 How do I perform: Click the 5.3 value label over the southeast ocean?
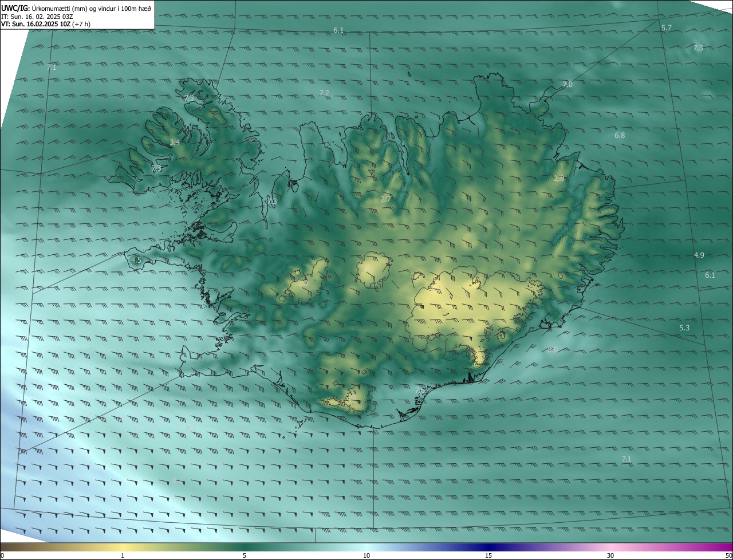point(684,328)
